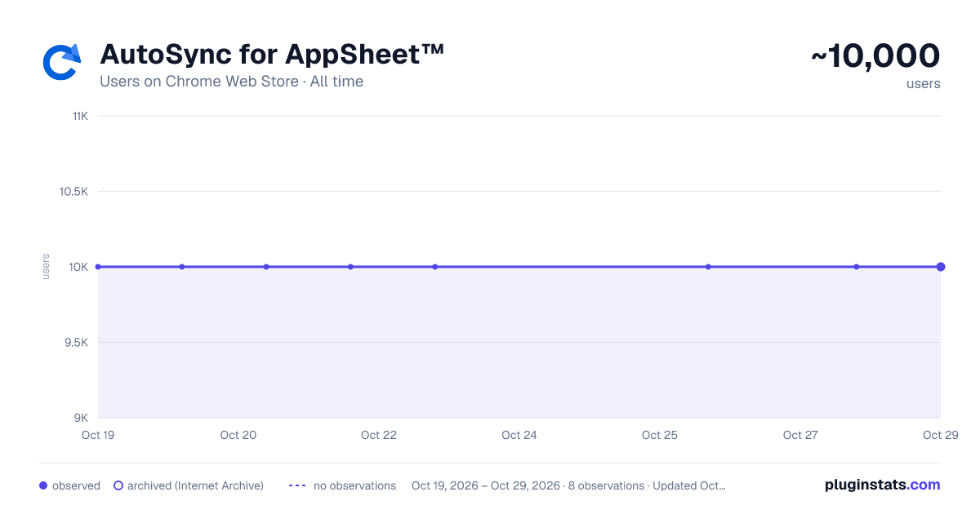
Task: Click the 11K y-axis label
Action: pos(80,116)
